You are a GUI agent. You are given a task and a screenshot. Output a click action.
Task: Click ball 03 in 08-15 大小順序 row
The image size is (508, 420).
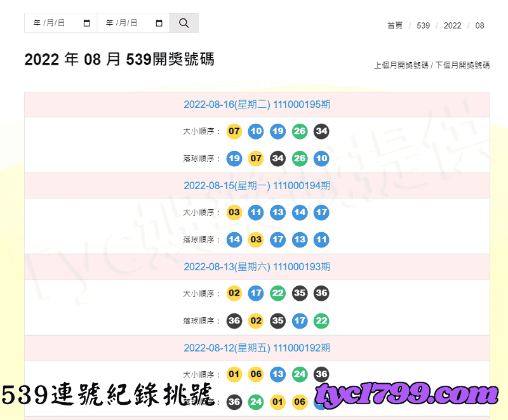point(234,213)
